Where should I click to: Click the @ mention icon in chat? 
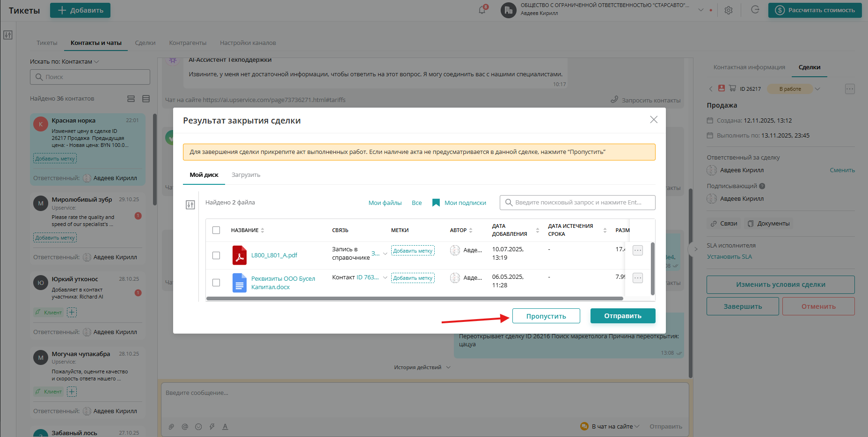pos(185,427)
